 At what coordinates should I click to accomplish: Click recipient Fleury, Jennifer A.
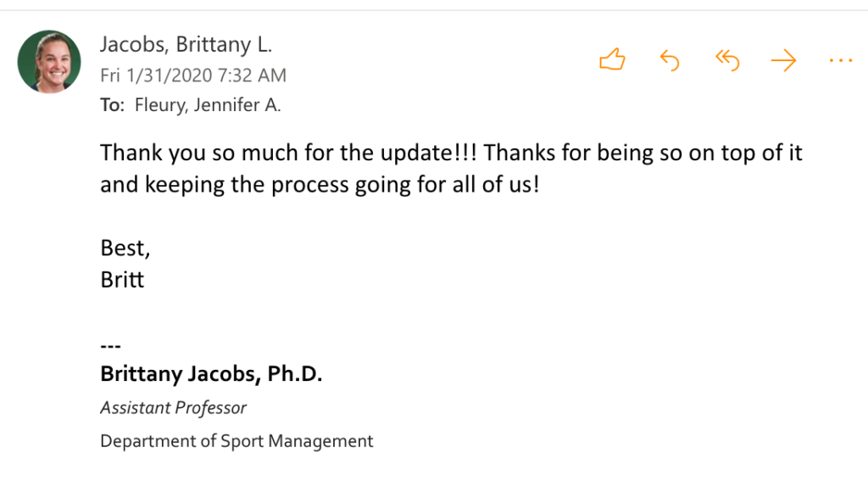pyautogui.click(x=208, y=106)
